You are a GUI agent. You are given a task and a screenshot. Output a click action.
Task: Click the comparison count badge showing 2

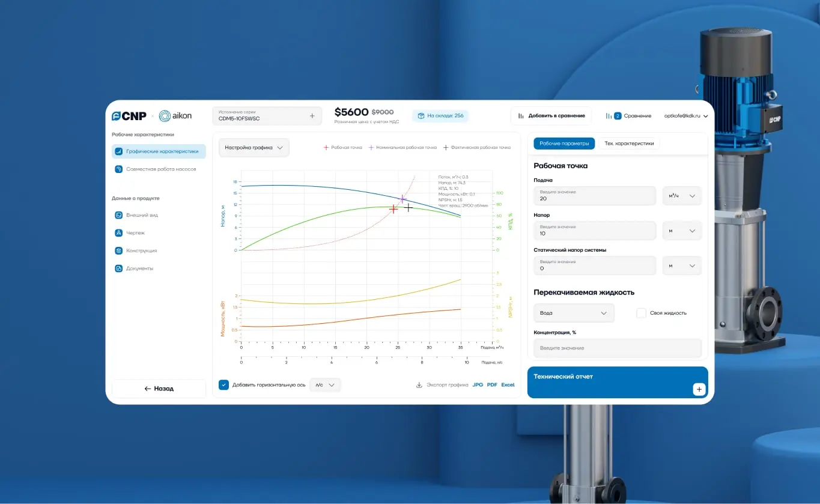(x=618, y=116)
